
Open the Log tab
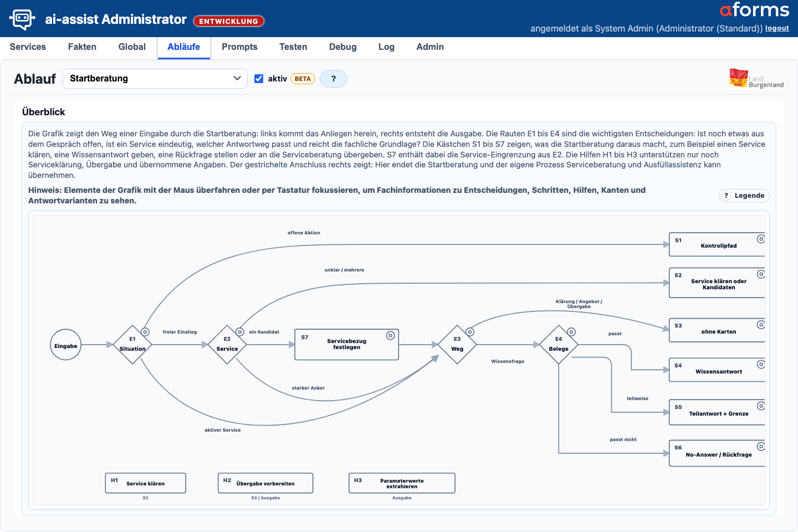[386, 47]
